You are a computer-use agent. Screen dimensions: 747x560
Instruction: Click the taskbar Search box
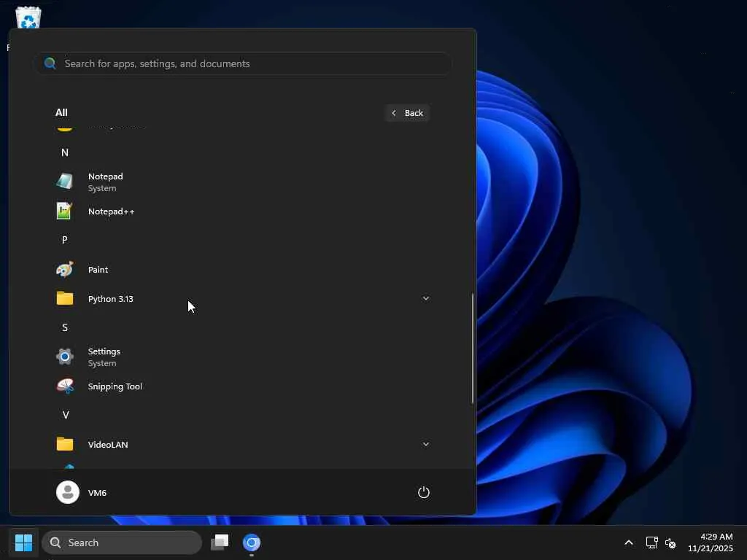click(x=122, y=542)
